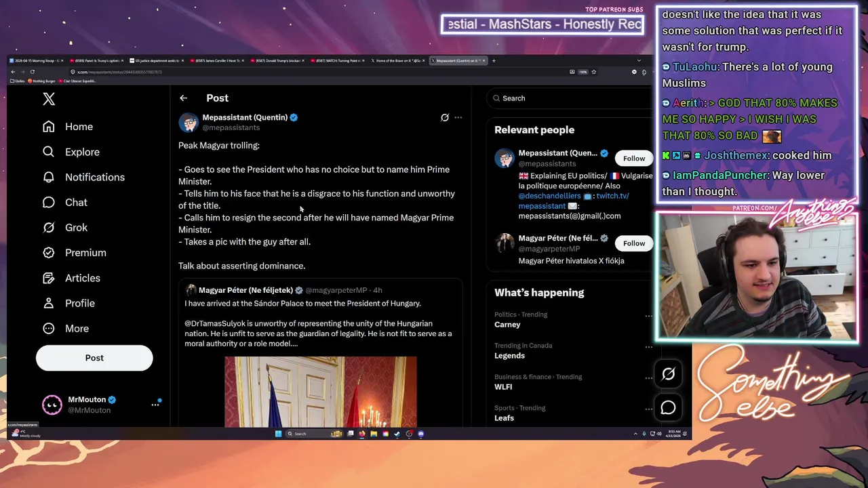868x488 pixels.
Task: Open the floating Grok drawer button
Action: click(x=669, y=373)
